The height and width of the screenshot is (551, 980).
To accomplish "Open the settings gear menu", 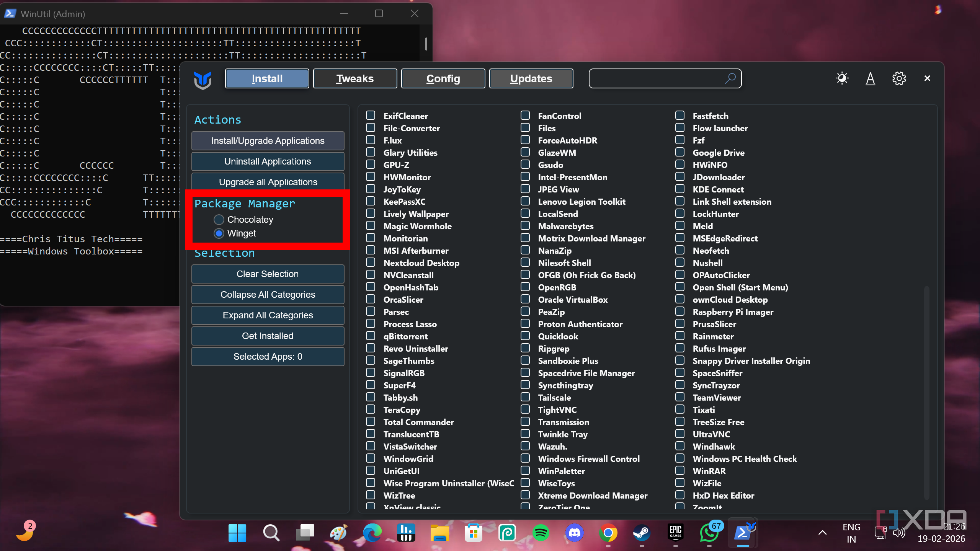I will 899,78.
